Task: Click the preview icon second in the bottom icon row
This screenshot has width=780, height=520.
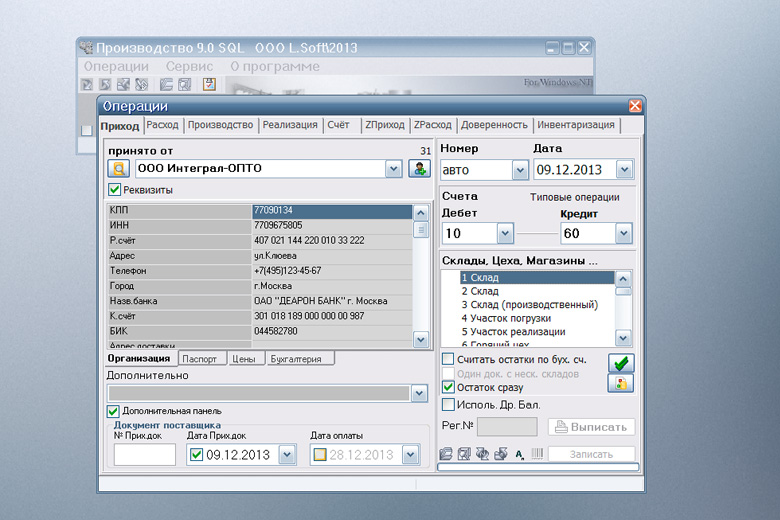Action: (464, 454)
